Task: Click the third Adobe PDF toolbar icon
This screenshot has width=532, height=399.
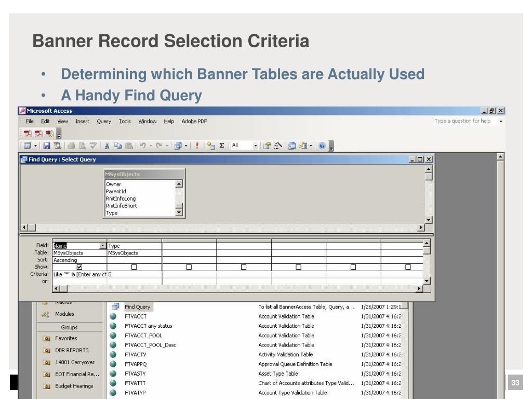Action: click(x=49, y=134)
